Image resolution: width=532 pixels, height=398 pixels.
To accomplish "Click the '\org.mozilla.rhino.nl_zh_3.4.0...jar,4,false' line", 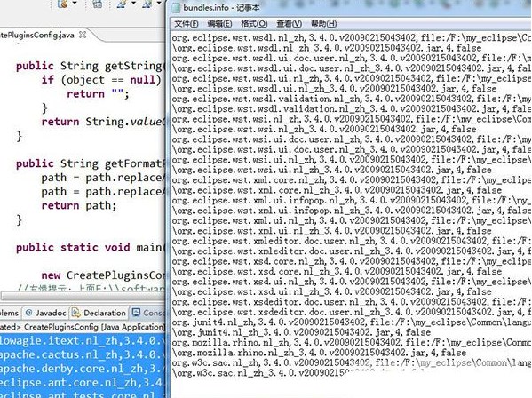I will (319, 353).
